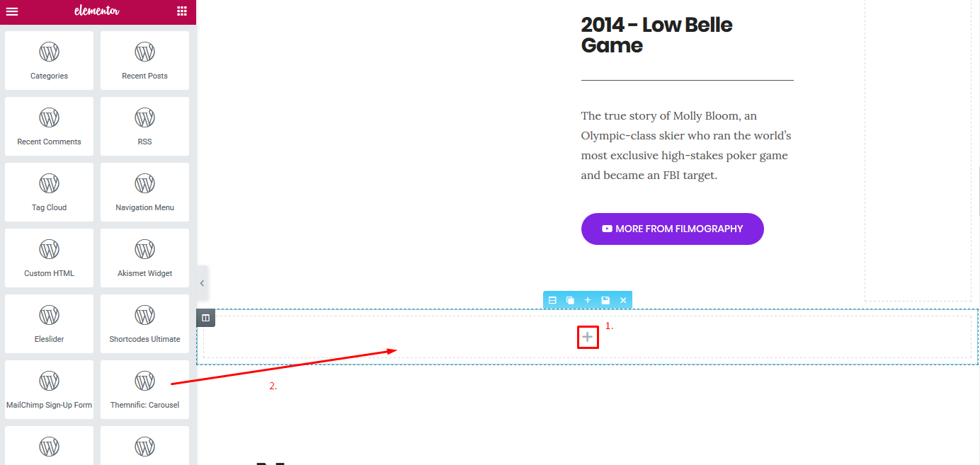This screenshot has width=980, height=465.
Task: Click the gray plus in the empty column
Action: pyautogui.click(x=587, y=338)
